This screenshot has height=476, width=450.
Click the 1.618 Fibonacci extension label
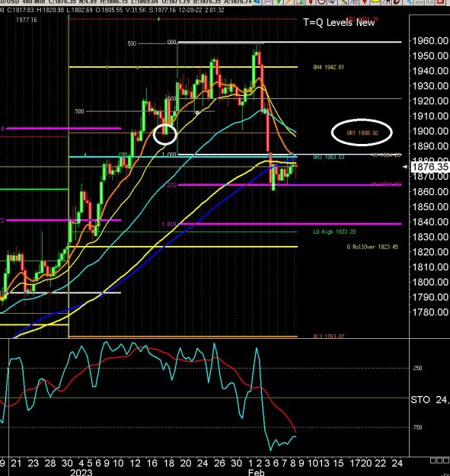click(x=169, y=224)
